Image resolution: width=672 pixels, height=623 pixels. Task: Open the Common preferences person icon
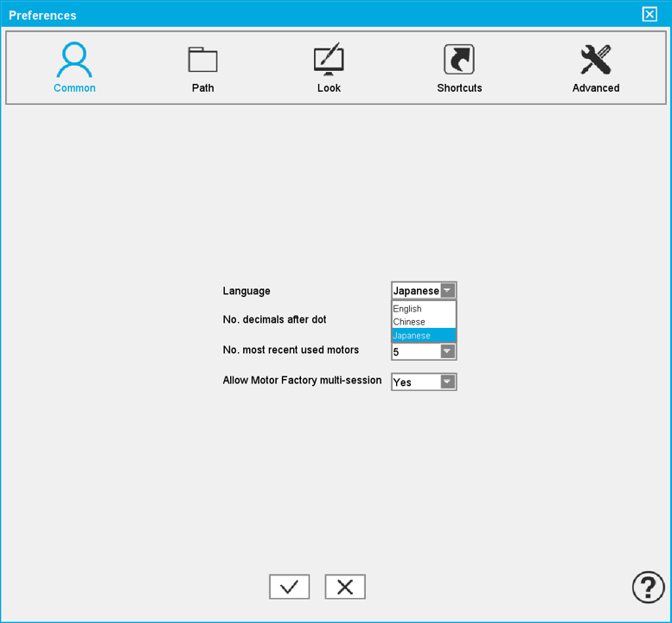74,60
